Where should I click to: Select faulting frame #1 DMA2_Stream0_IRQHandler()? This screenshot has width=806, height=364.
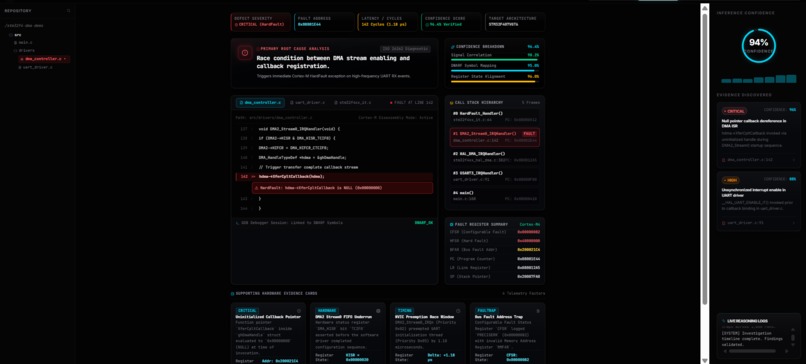[494, 137]
